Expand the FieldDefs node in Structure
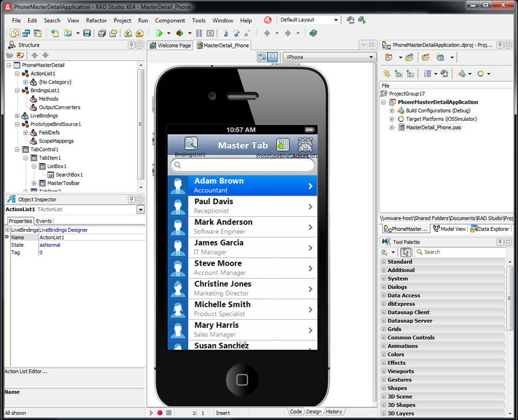The width and height of the screenshot is (518, 420). [25, 133]
